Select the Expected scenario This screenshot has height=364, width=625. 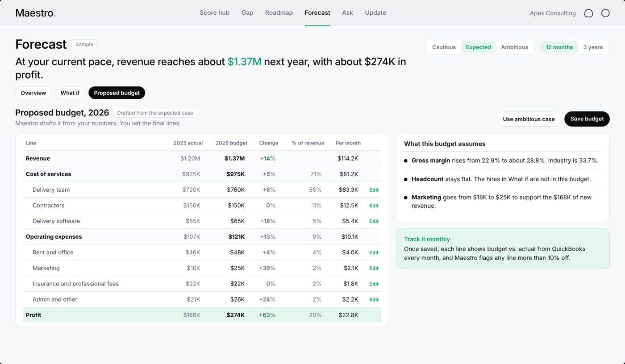click(478, 47)
